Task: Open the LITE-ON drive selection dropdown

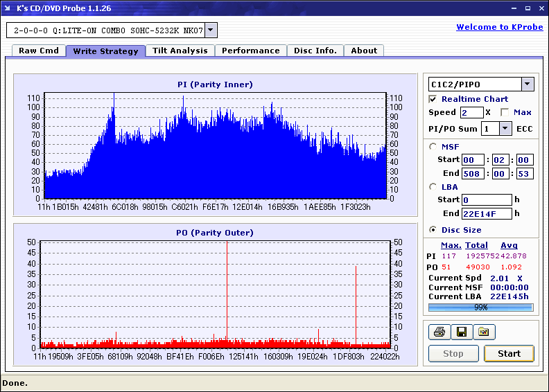Action: (x=211, y=30)
